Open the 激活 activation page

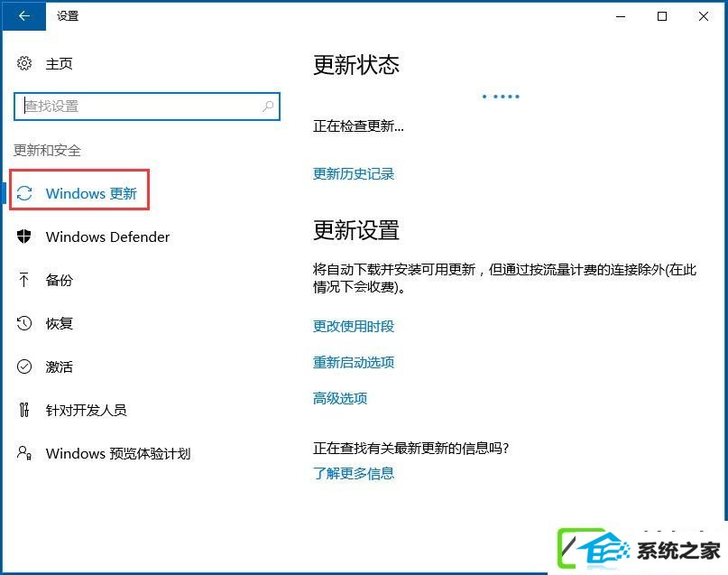pos(59,366)
